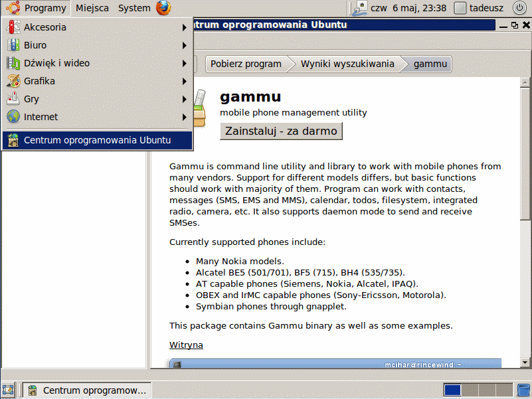Click the Ubuntu logo beside Programy

click(13, 8)
